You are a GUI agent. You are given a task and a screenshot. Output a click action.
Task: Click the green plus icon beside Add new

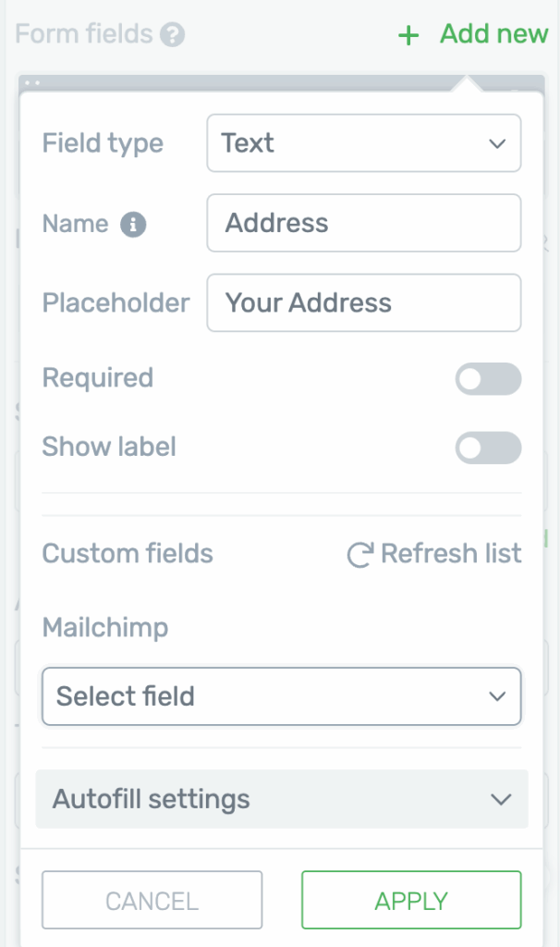408,36
